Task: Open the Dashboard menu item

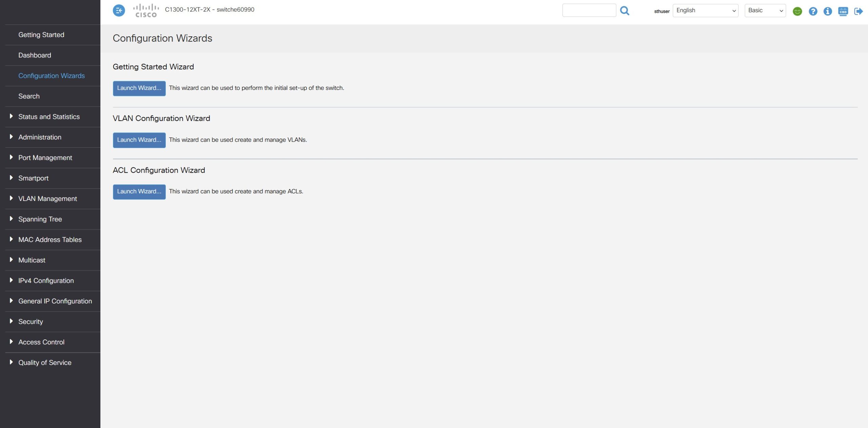Action: 35,55
